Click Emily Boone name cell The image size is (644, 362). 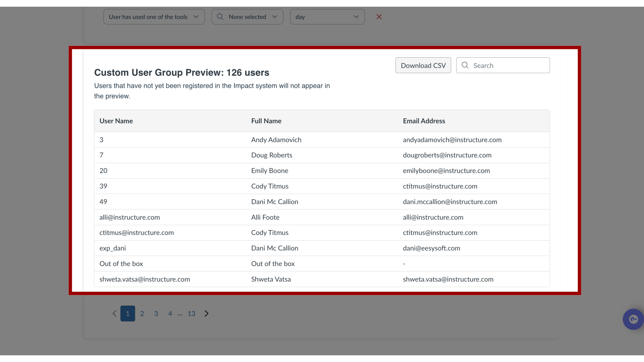click(x=270, y=171)
